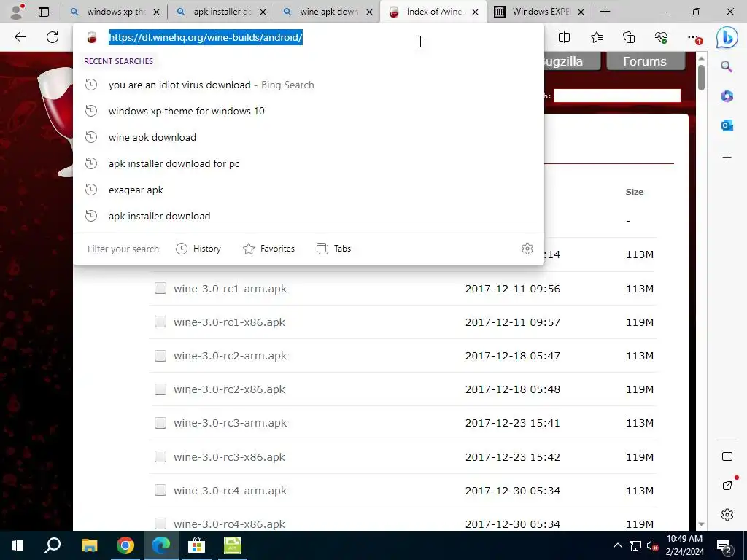747x560 pixels.
Task: Open taskbar search magnifier
Action: tap(53, 545)
